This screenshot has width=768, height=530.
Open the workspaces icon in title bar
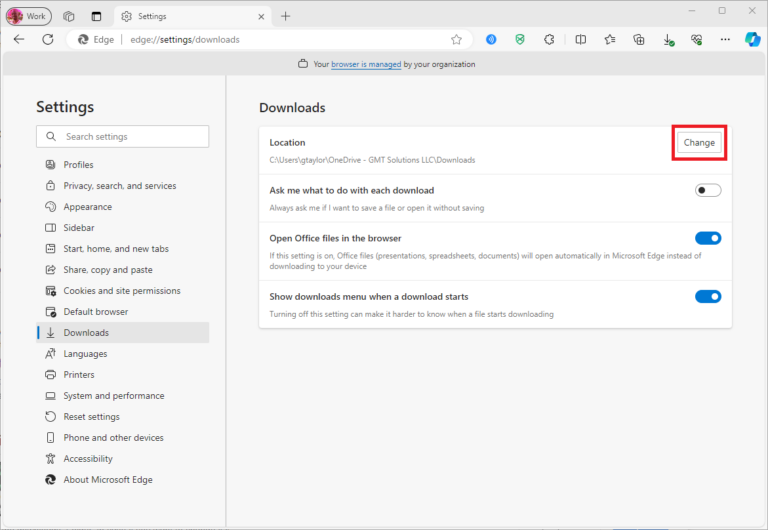point(69,16)
